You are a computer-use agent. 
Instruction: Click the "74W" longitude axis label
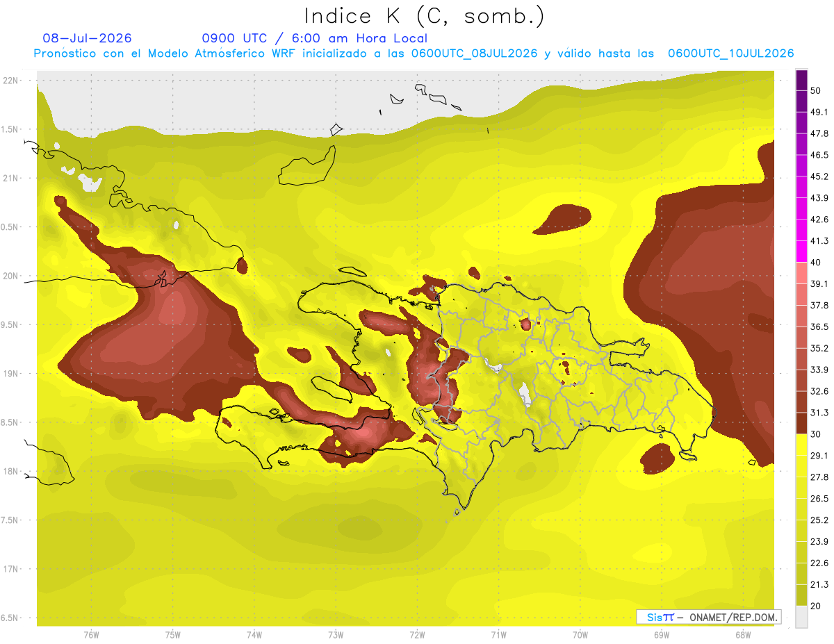(254, 635)
